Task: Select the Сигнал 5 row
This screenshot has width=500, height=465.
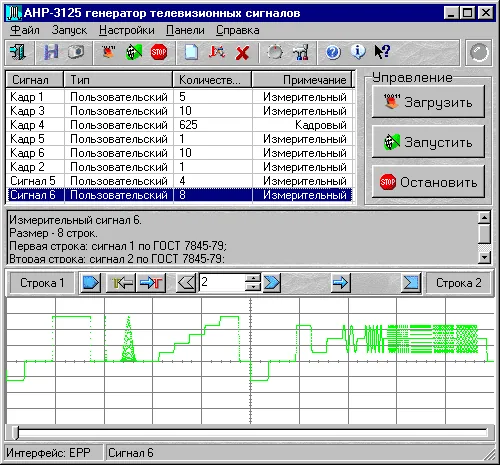Action: coord(179,181)
